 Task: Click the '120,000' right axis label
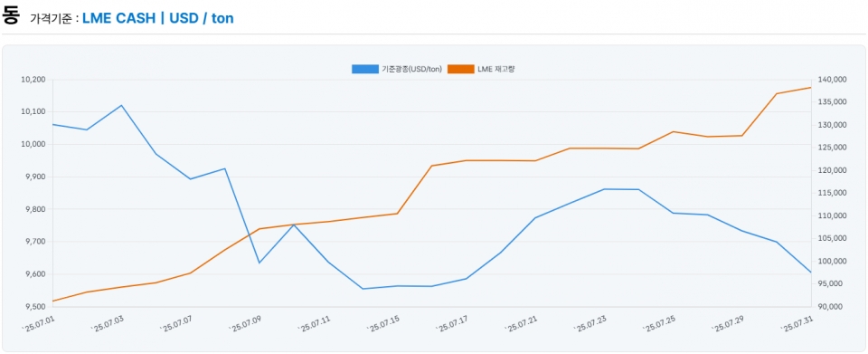click(832, 170)
